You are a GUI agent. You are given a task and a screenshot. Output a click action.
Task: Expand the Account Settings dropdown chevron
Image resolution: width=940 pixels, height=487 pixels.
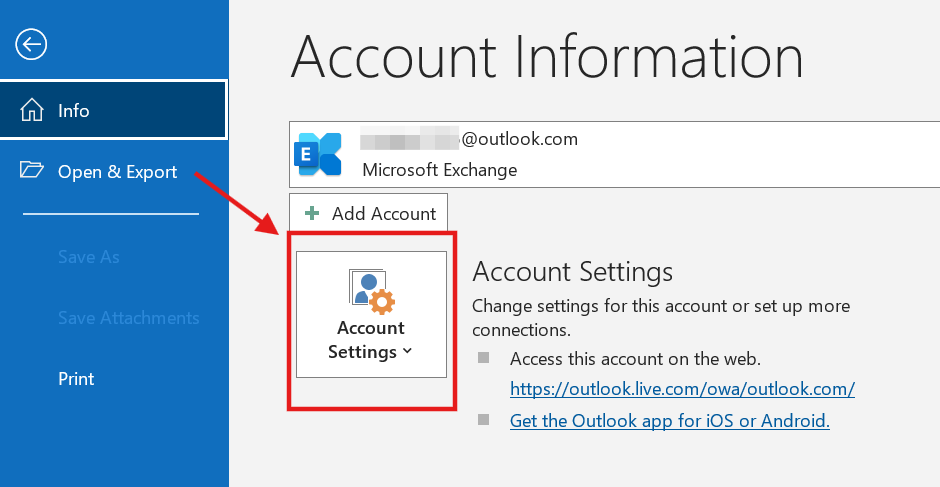(x=408, y=351)
